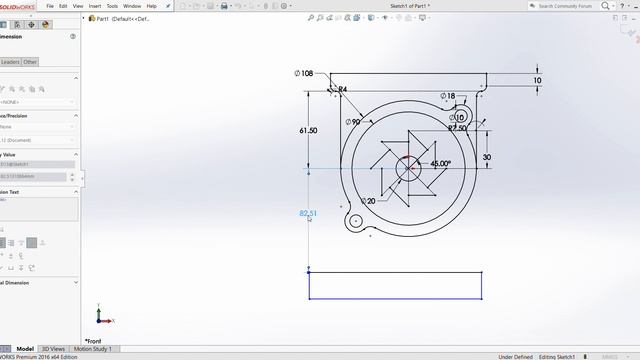Open the Tools menu
This screenshot has height=360, width=640.
coord(112,6)
